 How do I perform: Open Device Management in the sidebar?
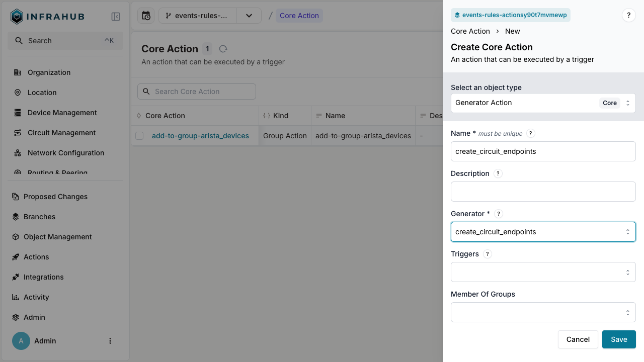[62, 113]
